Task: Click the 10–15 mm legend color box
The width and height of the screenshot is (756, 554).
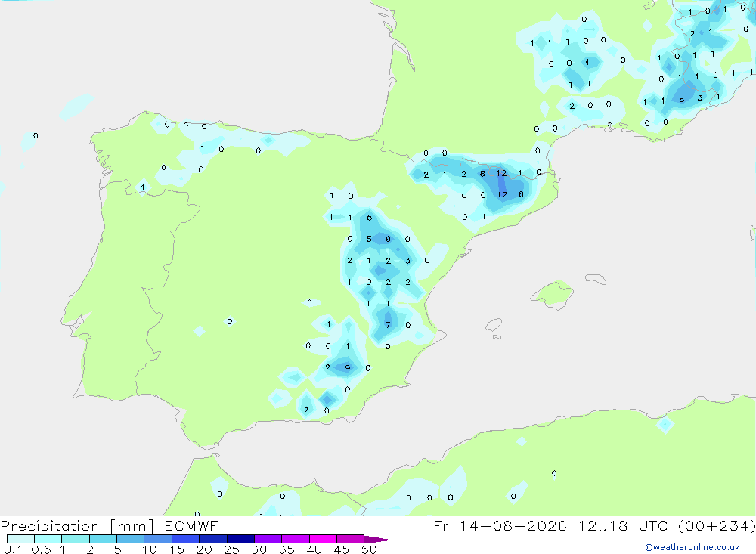Action: click(x=158, y=539)
